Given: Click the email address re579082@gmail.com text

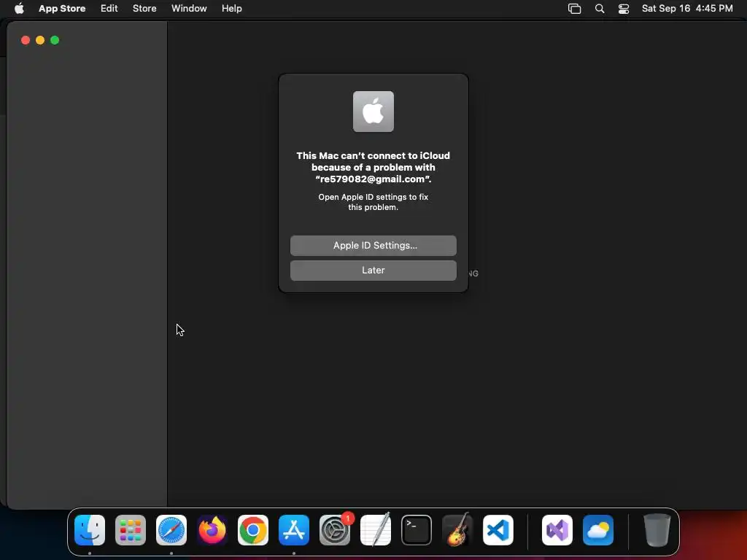Looking at the screenshot, I should click(x=373, y=179).
